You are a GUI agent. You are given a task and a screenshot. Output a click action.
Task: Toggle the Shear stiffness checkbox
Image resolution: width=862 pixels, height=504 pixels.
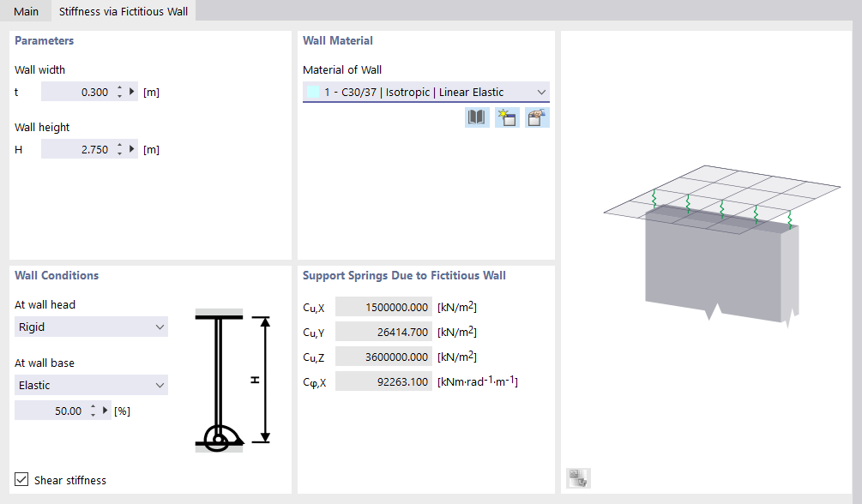[21, 479]
